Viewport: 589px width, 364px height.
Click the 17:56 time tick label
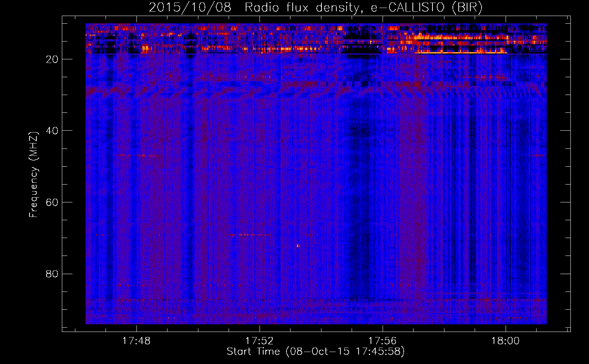pyautogui.click(x=382, y=341)
